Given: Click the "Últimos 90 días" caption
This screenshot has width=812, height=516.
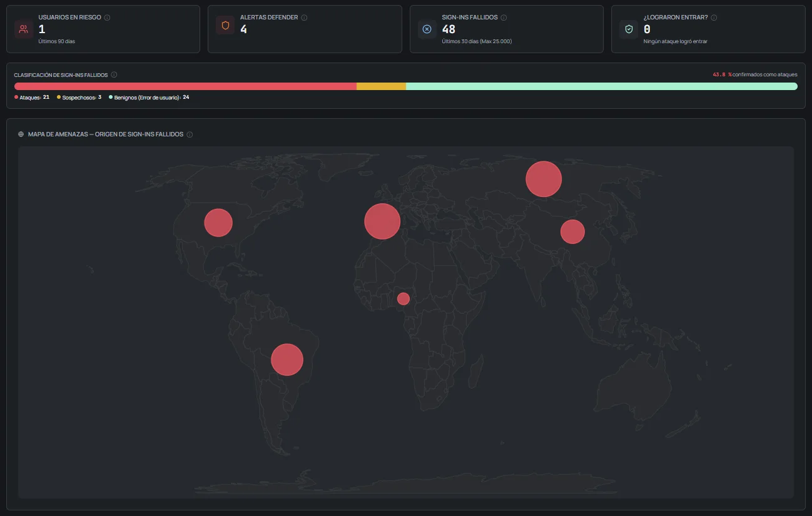Looking at the screenshot, I should (x=57, y=41).
